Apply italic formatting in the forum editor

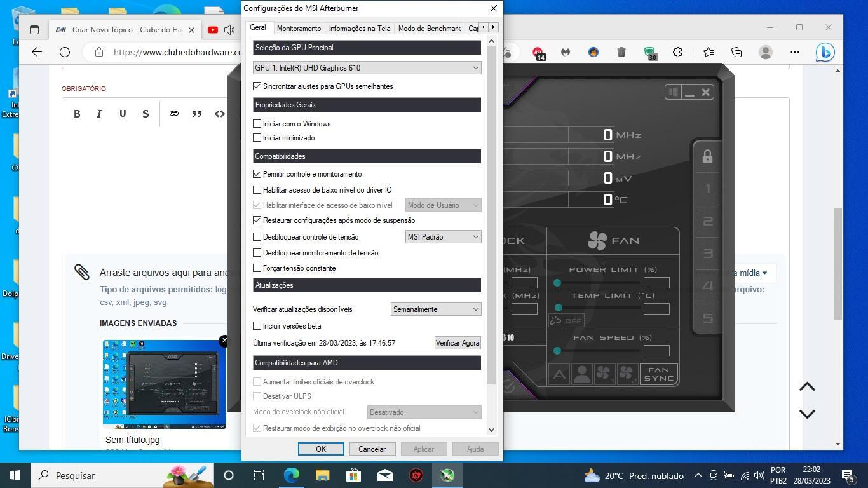click(x=99, y=114)
